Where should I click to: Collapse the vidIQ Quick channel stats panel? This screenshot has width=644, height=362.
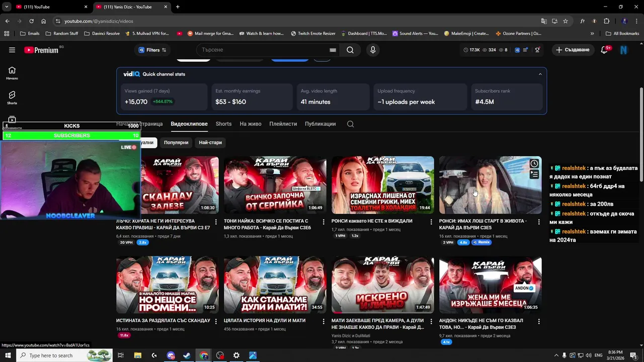pos(540,74)
